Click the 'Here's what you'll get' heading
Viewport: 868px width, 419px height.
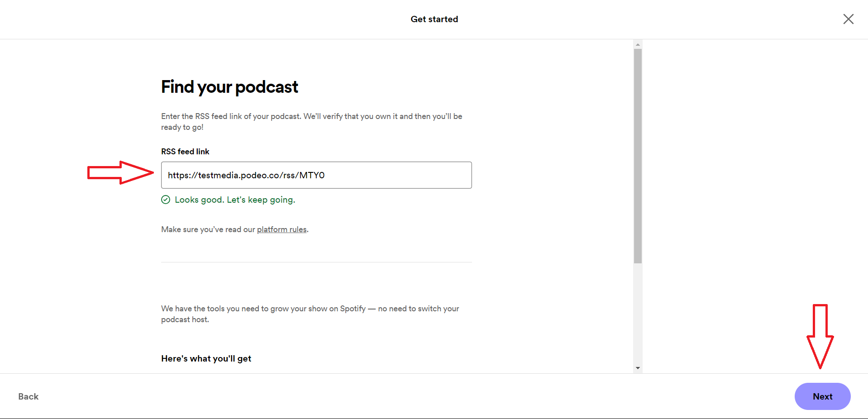206,358
